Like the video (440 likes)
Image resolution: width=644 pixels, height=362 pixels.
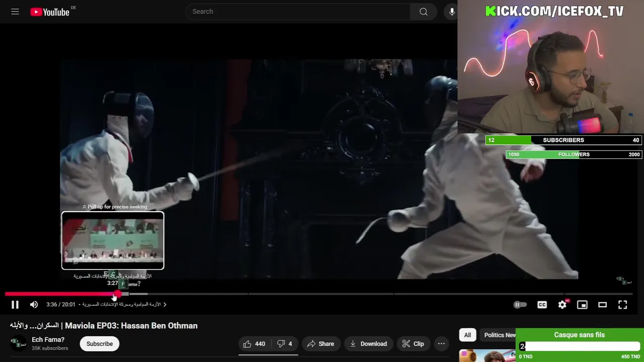tap(255, 344)
